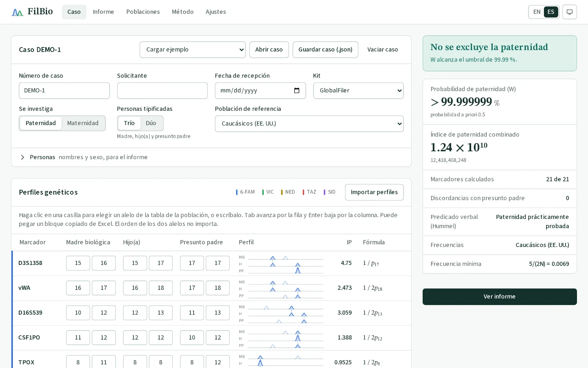Go to the Poblaciones tab
Viewport: 588px width, 368px height.
[x=143, y=12]
